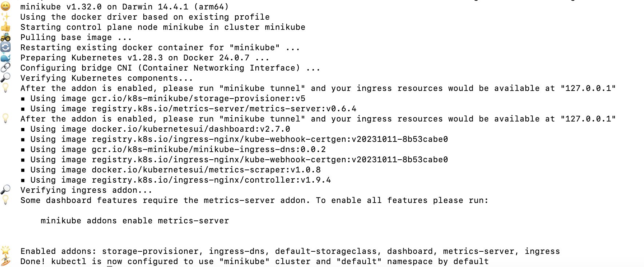
Task: Click the magnifier emoji beside Verifying ingress addon
Action: click(x=5, y=190)
